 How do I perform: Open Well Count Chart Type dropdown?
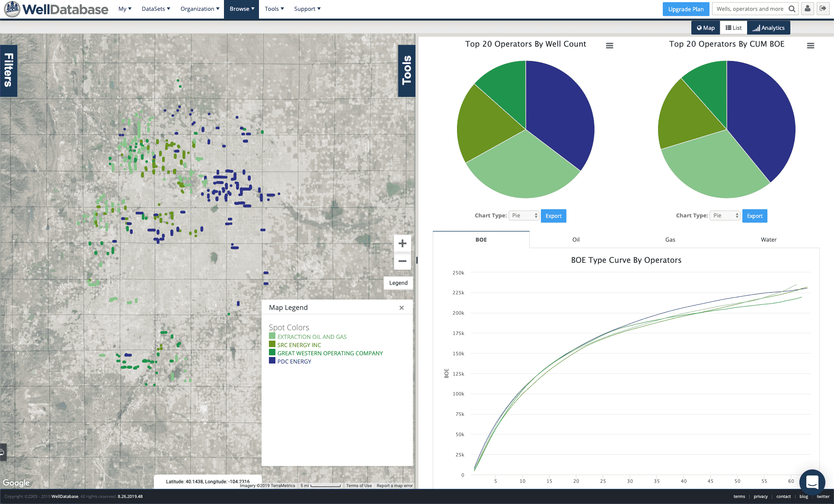(x=524, y=216)
